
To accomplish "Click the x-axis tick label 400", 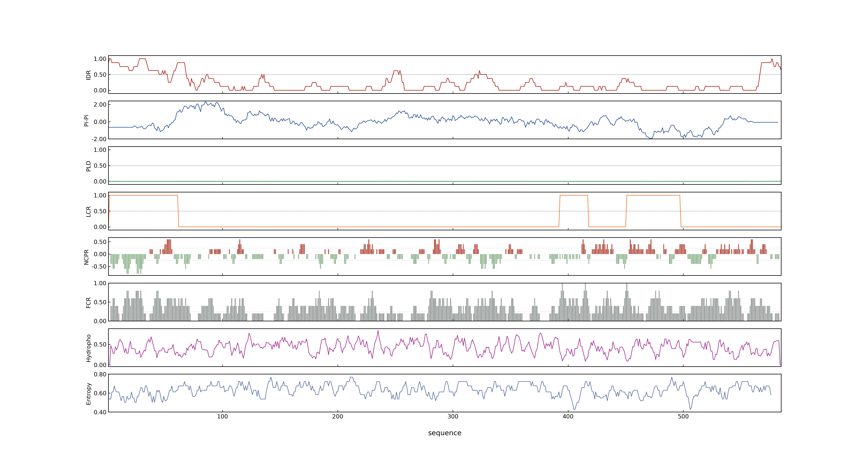I will (x=568, y=416).
